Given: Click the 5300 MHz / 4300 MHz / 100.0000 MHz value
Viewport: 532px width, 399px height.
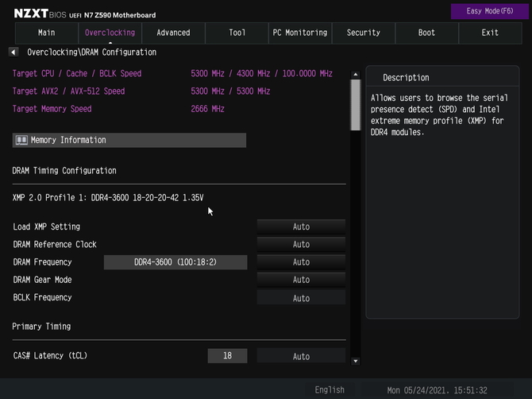Looking at the screenshot, I should pos(261,74).
